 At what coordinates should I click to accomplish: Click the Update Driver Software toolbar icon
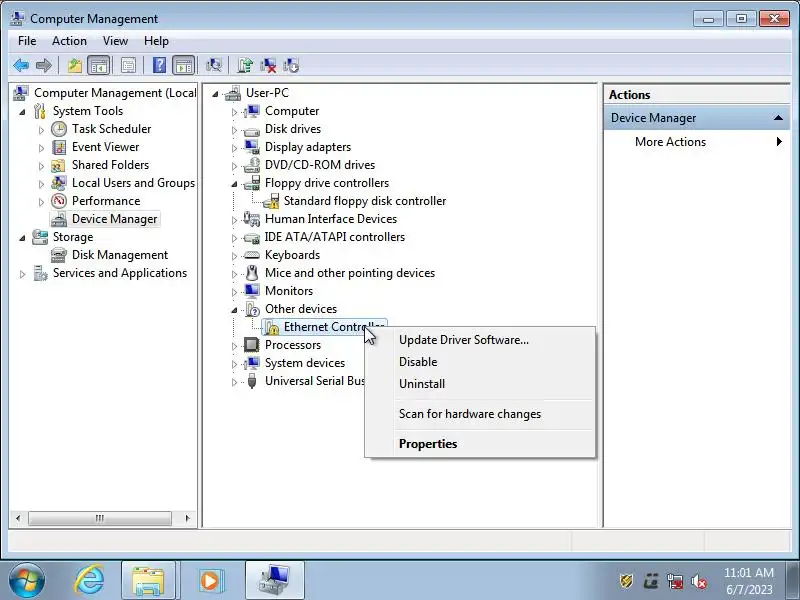(245, 65)
